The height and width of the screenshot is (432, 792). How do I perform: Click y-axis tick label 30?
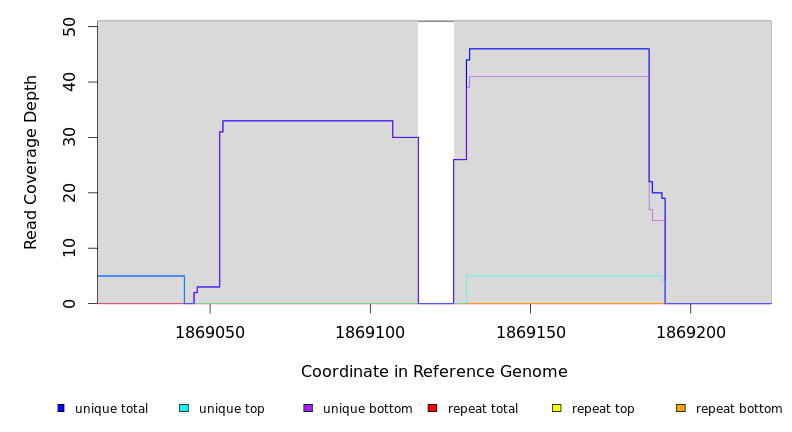[69, 137]
